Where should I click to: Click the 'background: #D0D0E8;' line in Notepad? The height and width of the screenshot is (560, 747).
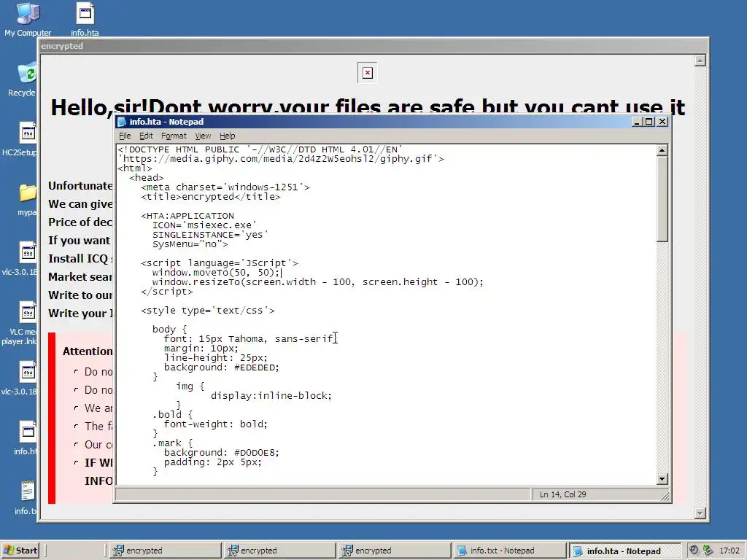(x=222, y=452)
